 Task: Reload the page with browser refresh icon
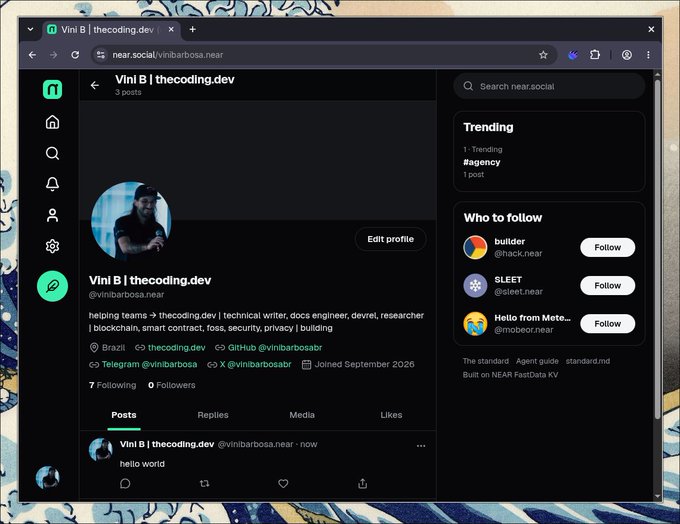pos(75,55)
